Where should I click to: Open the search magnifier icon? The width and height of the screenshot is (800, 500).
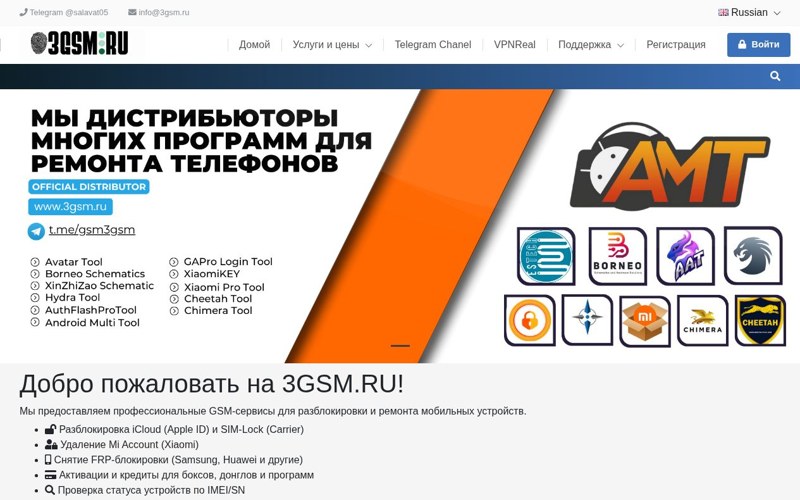(775, 76)
